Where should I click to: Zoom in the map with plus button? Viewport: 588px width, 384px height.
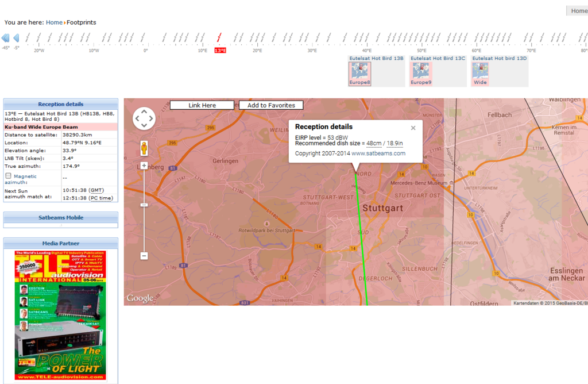coord(144,166)
